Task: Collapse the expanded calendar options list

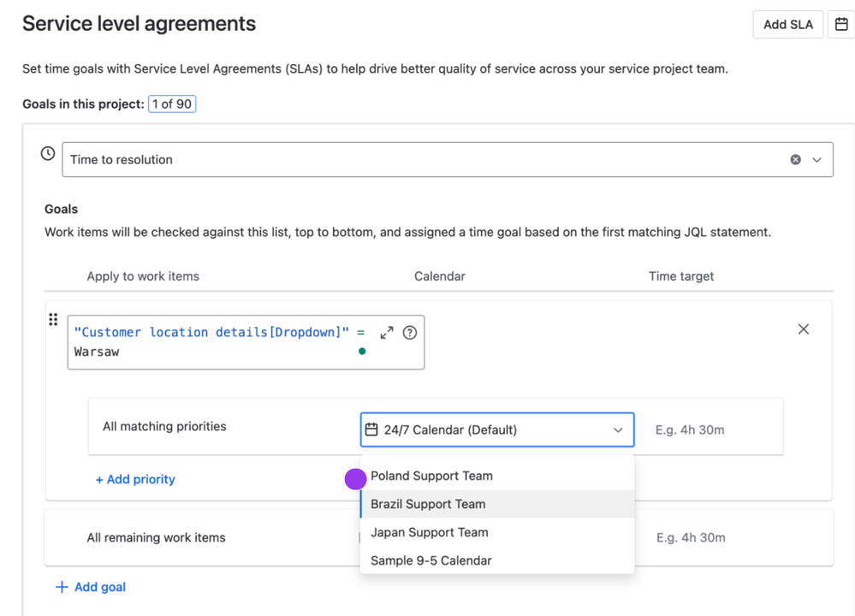Action: (x=618, y=429)
